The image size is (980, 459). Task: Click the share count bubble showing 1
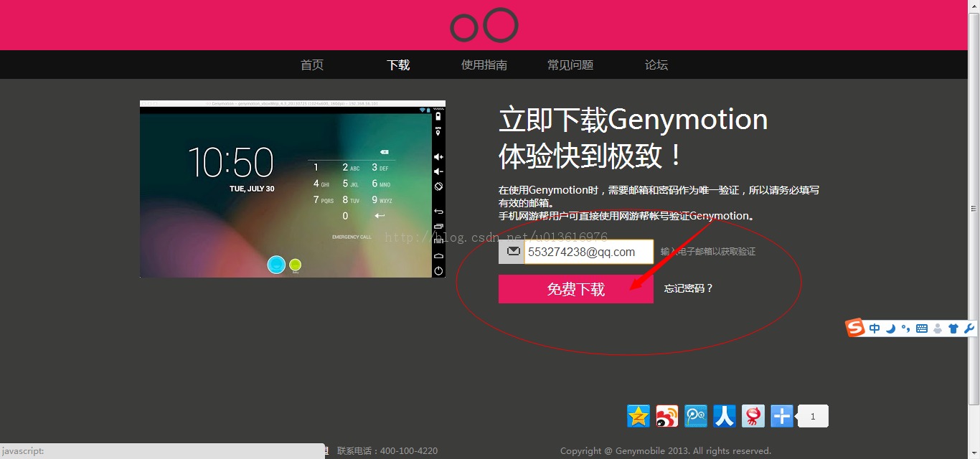(x=813, y=416)
